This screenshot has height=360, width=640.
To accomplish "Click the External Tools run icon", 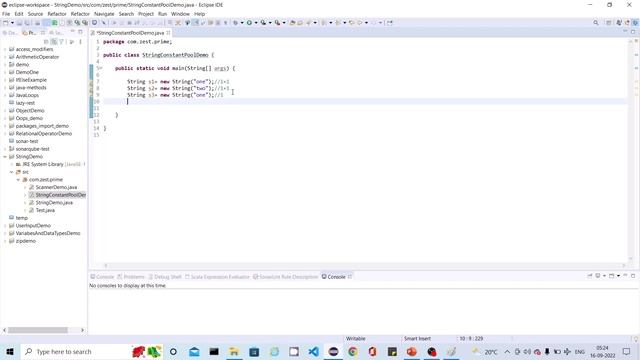I will click(x=277, y=23).
